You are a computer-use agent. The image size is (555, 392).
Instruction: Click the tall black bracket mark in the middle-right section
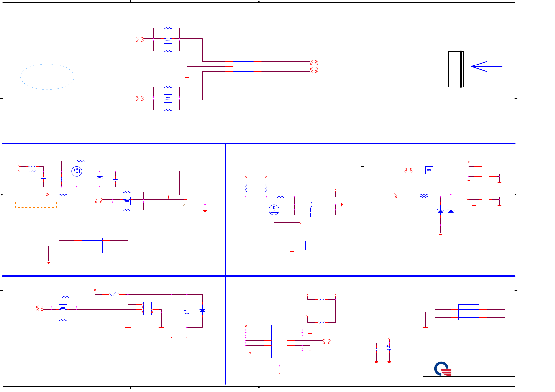(362, 198)
